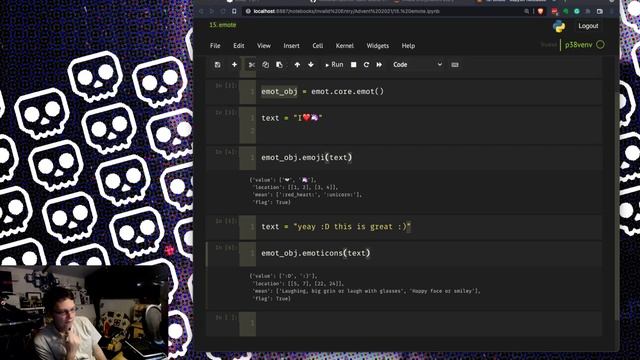Paste cells below icon
640x360 pixels.
coord(279,64)
